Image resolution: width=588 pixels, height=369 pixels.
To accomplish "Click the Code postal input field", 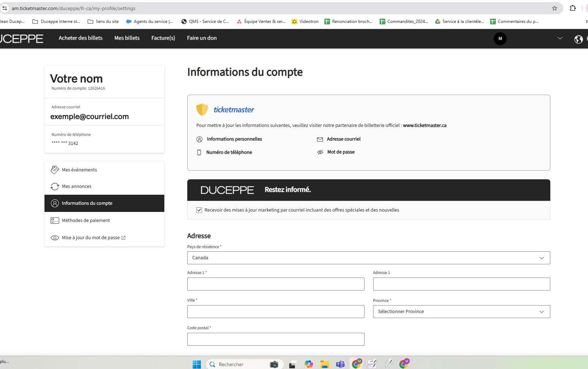I will tap(276, 339).
